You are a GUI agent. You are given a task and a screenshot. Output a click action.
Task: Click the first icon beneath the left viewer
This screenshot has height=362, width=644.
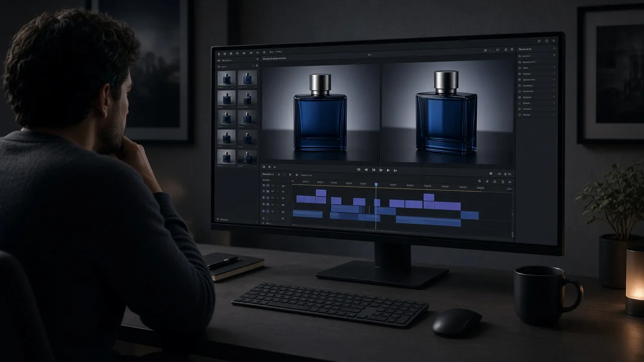[x=264, y=166]
